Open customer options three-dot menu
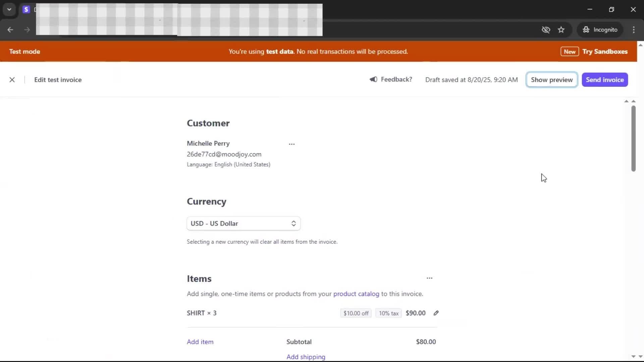 pos(291,144)
